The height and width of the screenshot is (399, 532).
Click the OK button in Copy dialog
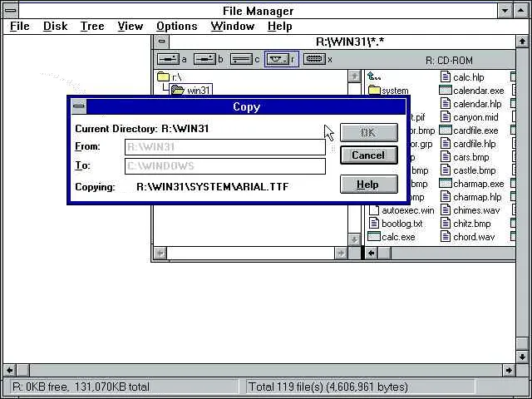[x=369, y=132]
